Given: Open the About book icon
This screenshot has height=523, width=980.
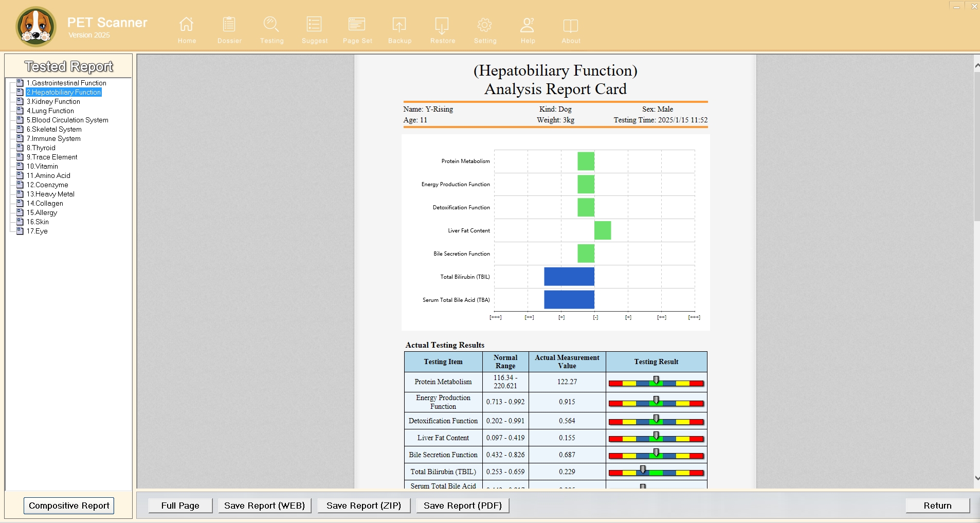Looking at the screenshot, I should (x=571, y=25).
